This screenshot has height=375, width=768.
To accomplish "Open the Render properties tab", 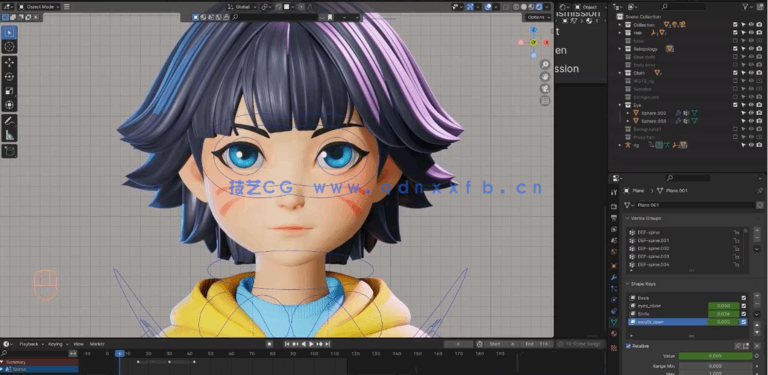I will [614, 206].
